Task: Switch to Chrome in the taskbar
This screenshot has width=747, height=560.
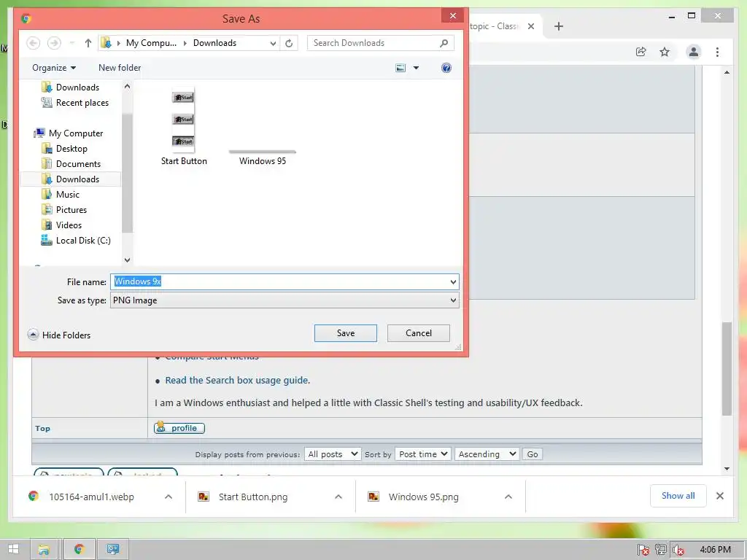Action: 79,549
